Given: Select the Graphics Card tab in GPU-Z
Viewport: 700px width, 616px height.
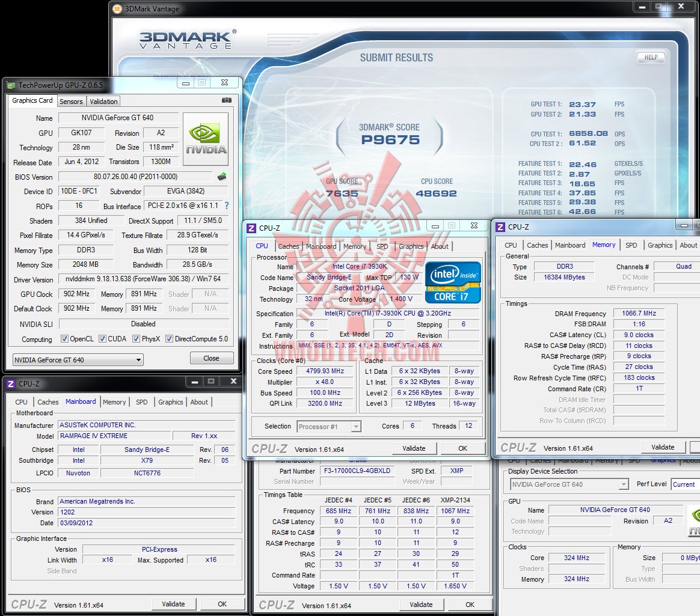Looking at the screenshot, I should pos(32,100).
